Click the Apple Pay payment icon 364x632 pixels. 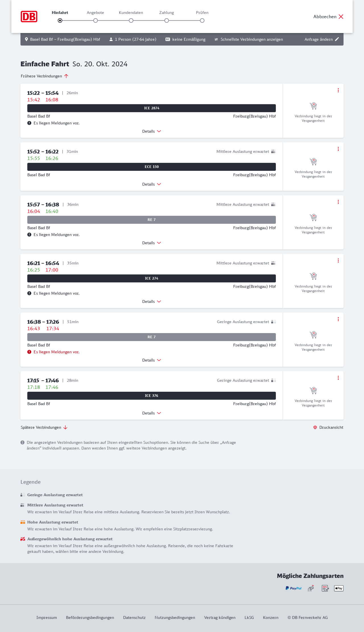[x=339, y=588]
